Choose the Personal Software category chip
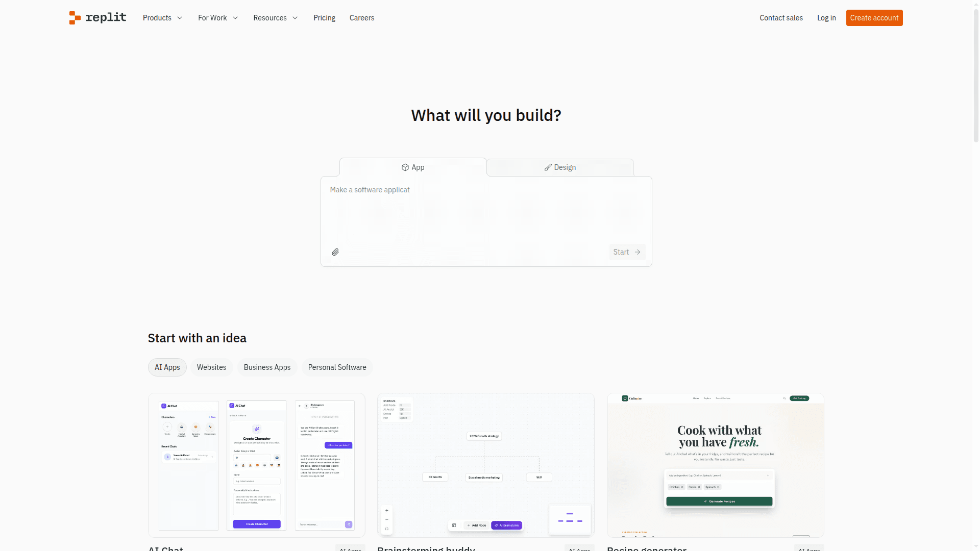 (337, 367)
